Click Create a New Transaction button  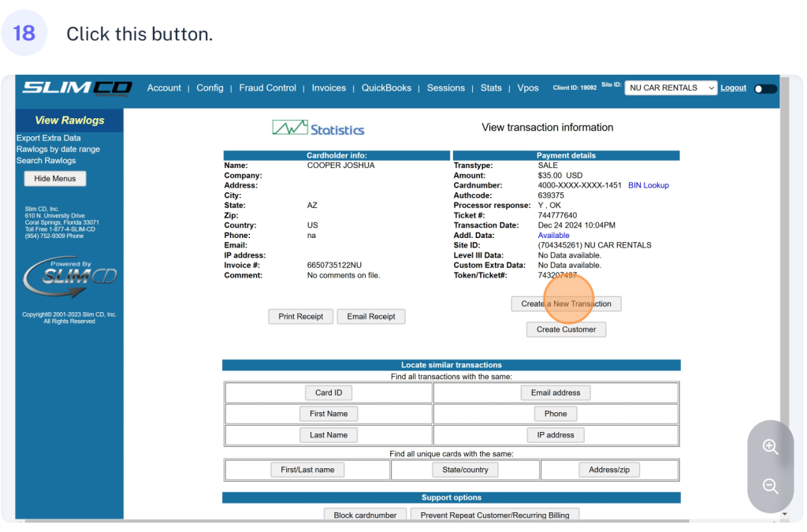tap(566, 303)
